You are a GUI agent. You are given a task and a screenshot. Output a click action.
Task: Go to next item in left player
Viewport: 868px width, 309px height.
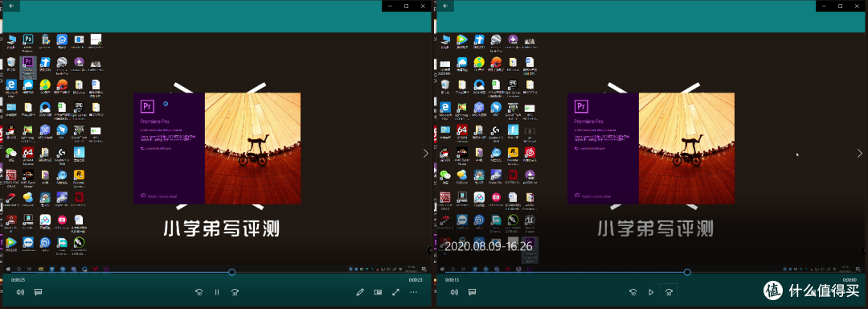pyautogui.click(x=425, y=154)
